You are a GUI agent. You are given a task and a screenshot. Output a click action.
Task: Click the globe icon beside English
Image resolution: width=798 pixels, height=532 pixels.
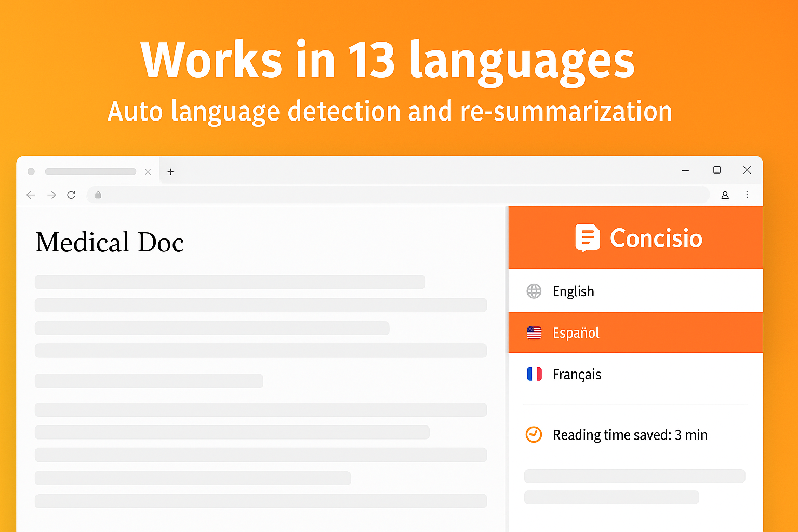(534, 291)
